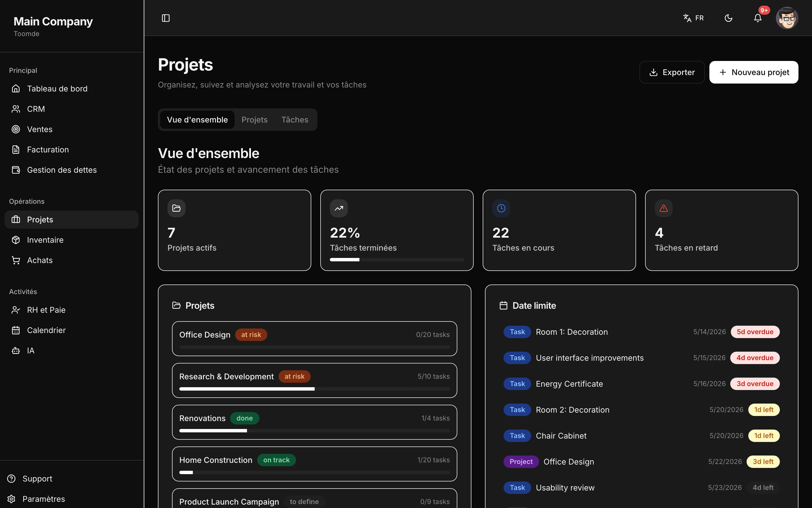Screen dimensions: 812x508
Task: Click the Calendrier calendar icon
Action: [x=16, y=330]
